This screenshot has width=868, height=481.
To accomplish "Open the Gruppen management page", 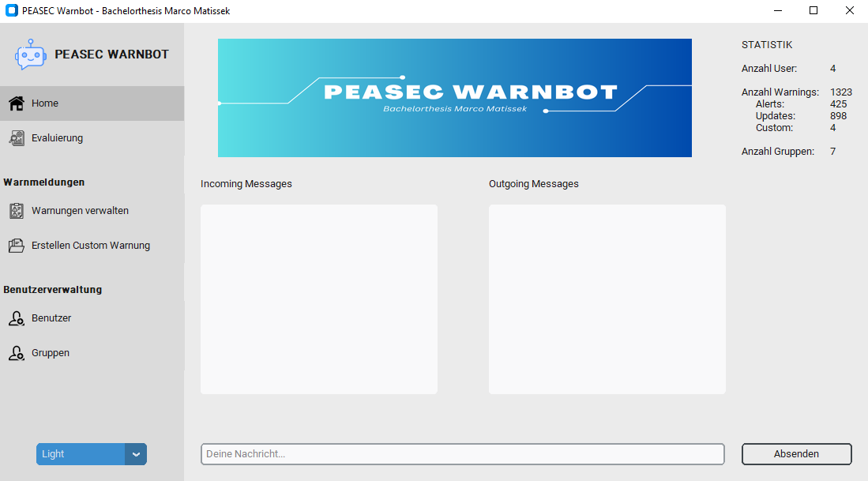I will [x=92, y=352].
